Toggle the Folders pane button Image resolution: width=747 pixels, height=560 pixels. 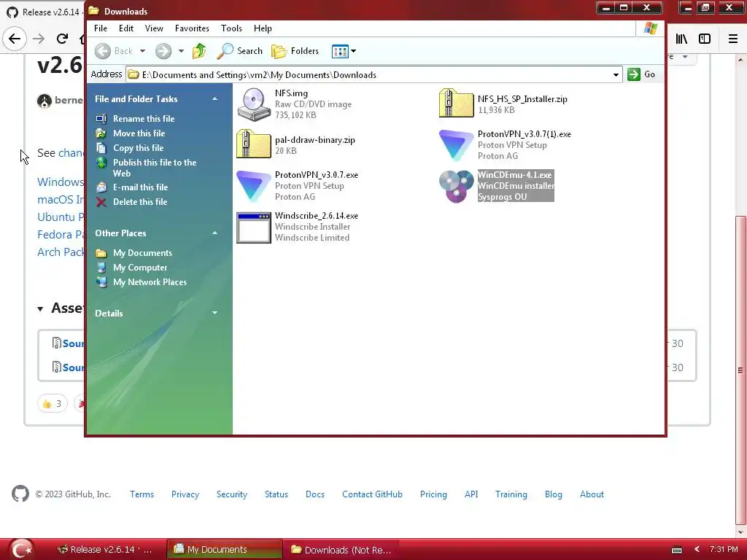click(295, 51)
